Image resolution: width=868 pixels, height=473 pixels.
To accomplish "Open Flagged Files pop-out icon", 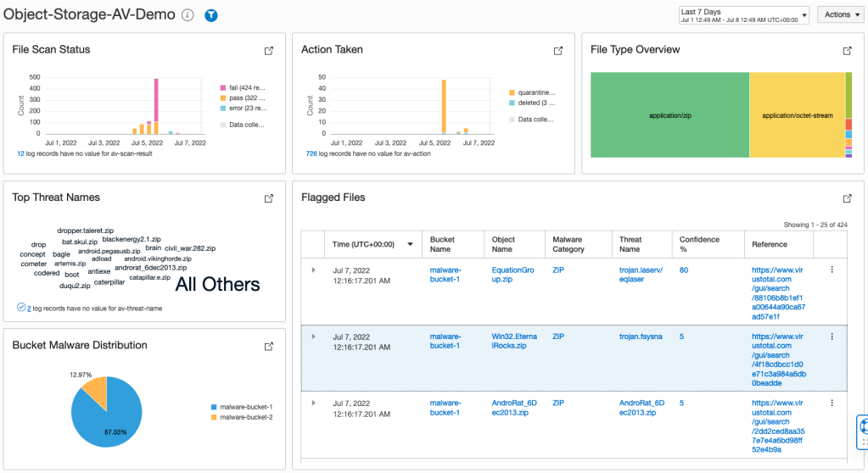I will pos(847,198).
